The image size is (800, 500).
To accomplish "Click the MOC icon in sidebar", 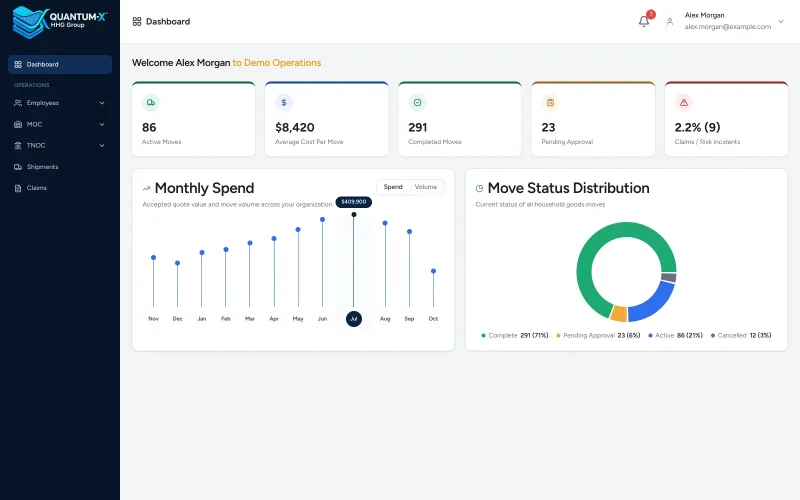I will tap(18, 124).
